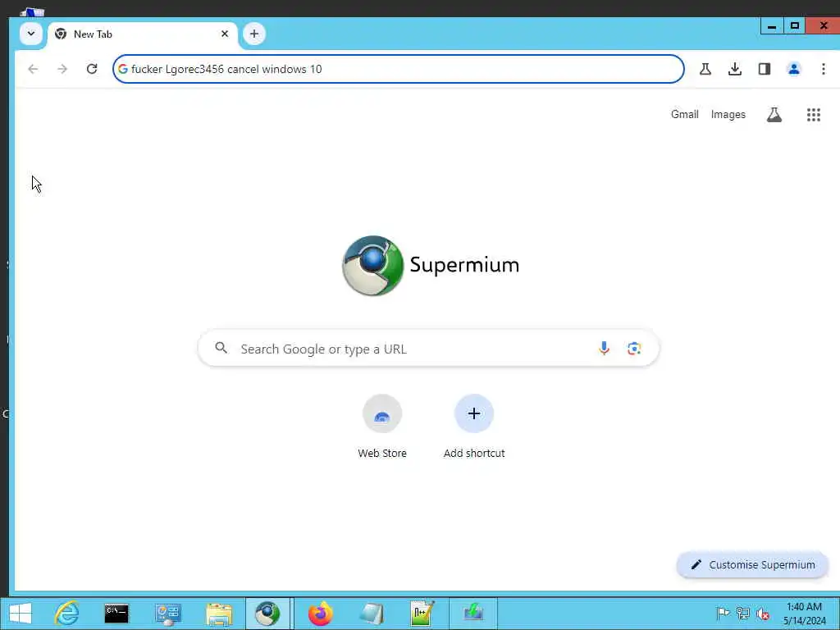Screen dimensions: 840x630
Task: Open the Gmail link
Action: (685, 115)
